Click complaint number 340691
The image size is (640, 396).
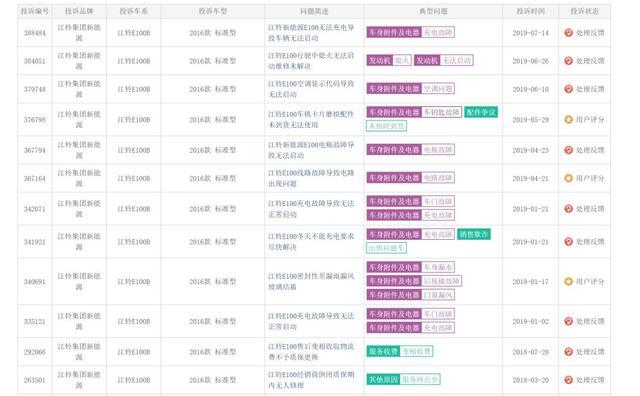pyautogui.click(x=35, y=282)
